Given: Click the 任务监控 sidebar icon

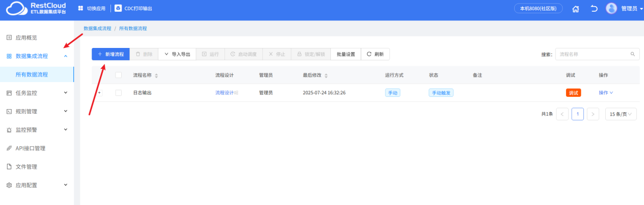Looking at the screenshot, I should click(9, 93).
